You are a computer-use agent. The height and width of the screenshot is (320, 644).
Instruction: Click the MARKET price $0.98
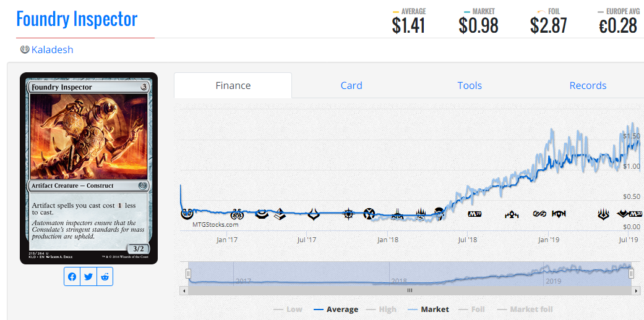[478, 26]
